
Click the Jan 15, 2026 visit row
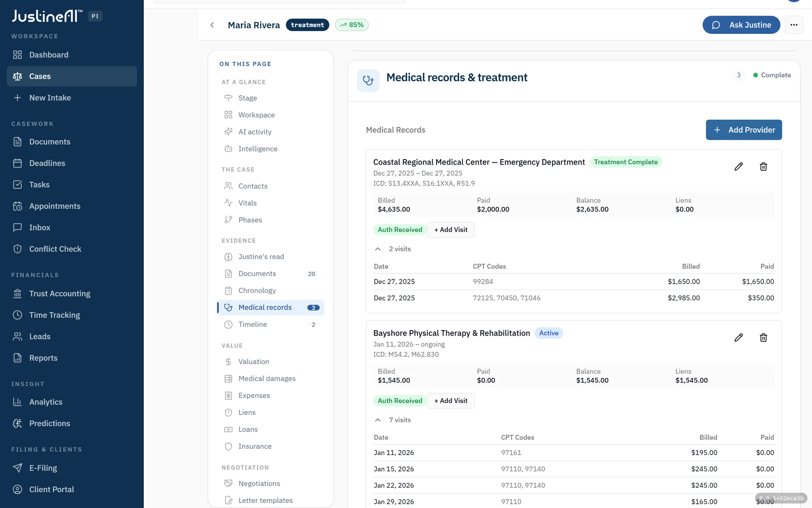click(574, 469)
